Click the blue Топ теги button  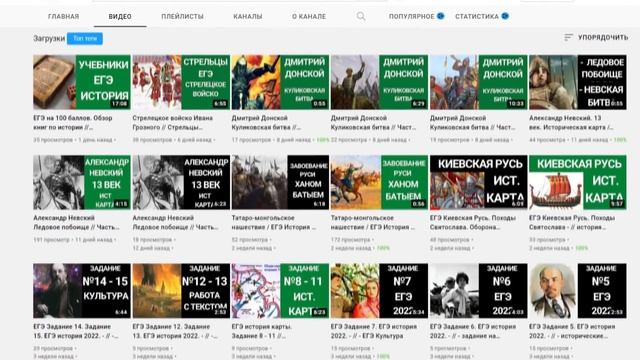(85, 38)
